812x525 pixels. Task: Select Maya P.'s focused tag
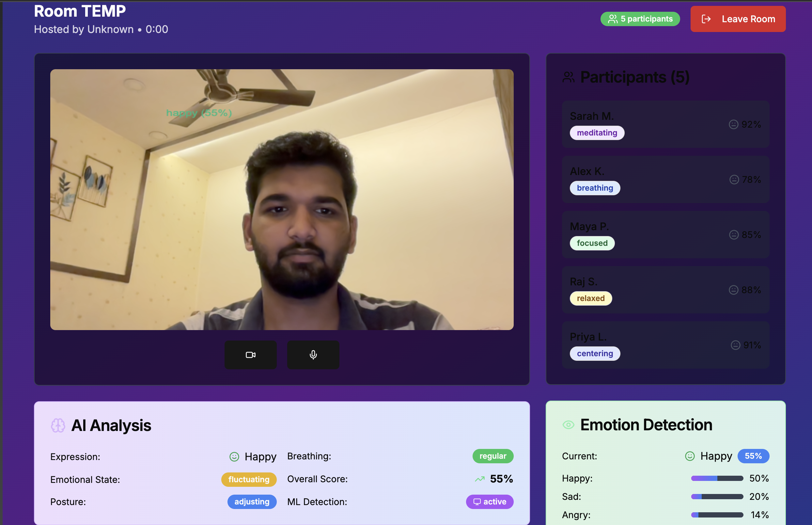[x=592, y=244]
